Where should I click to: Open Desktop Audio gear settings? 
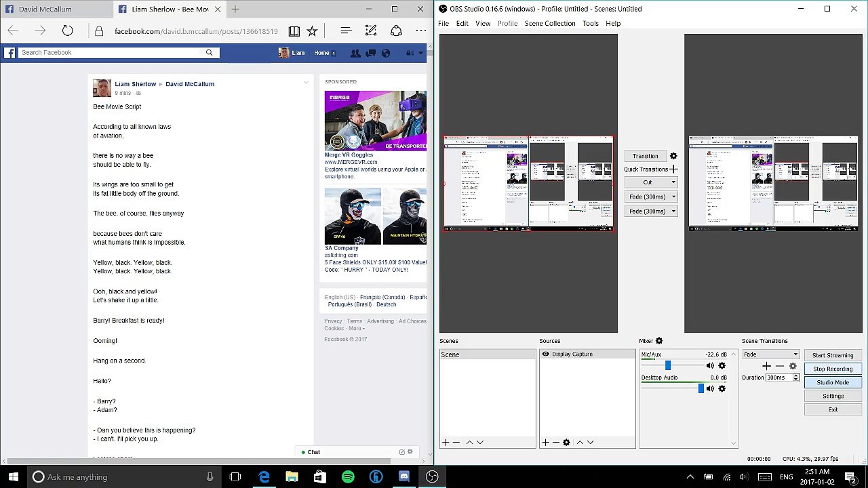click(722, 388)
